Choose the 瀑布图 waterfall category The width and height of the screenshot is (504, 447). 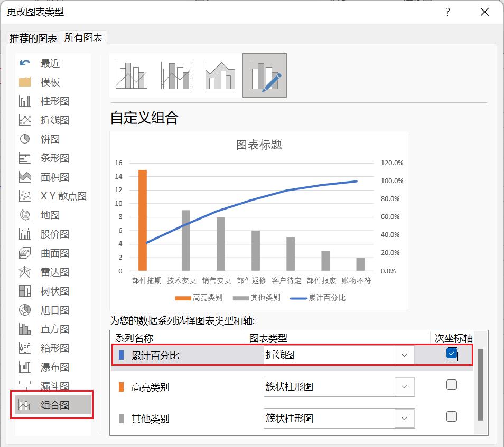coord(53,367)
